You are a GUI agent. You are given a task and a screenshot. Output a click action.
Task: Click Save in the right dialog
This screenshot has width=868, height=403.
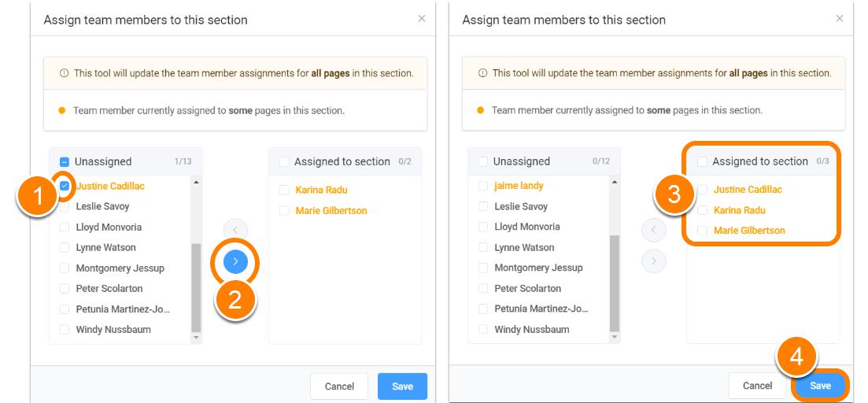[821, 386]
